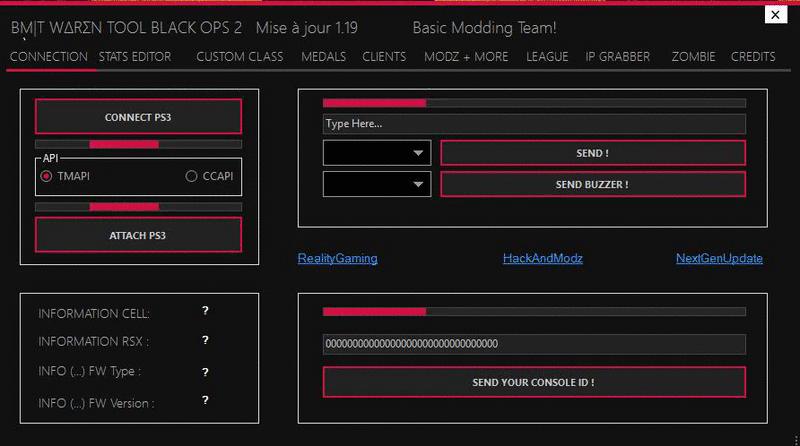Viewport: 800px width, 446px height.
Task: Click the ATTACH PS3 button
Action: 138,235
